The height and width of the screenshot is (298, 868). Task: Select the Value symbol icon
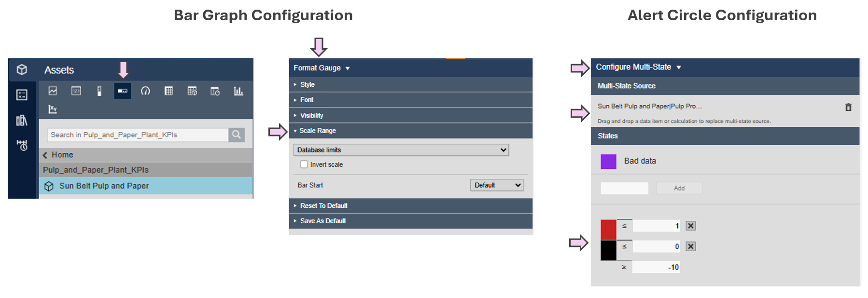coord(76,91)
